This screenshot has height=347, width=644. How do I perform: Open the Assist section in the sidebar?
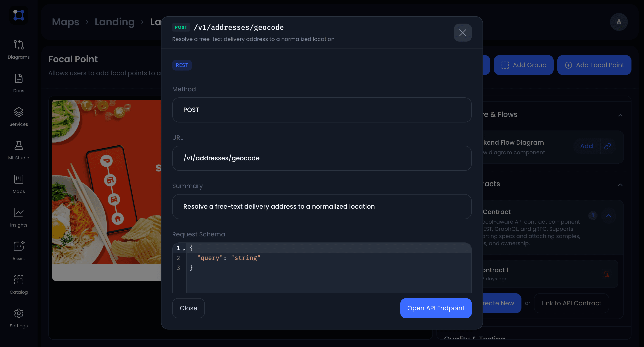tap(19, 251)
